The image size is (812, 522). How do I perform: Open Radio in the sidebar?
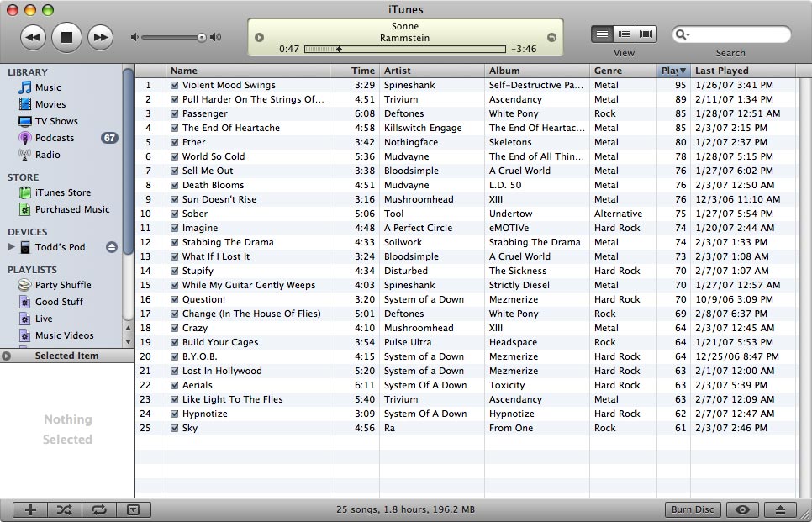click(40, 155)
